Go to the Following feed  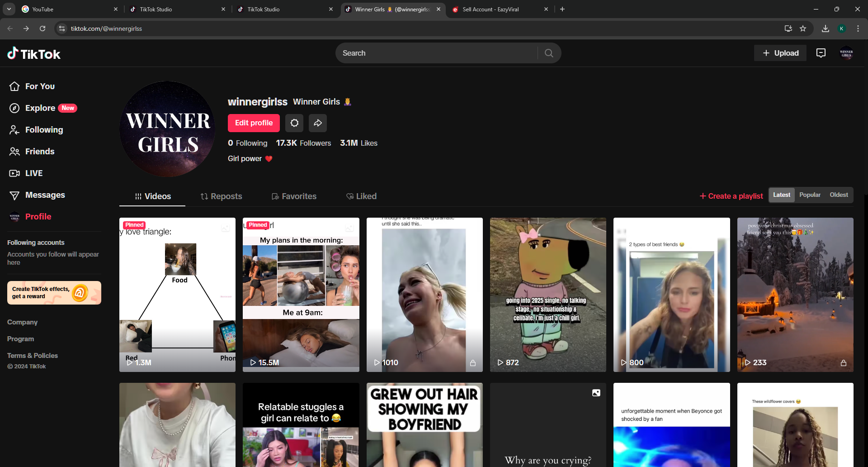click(36, 130)
